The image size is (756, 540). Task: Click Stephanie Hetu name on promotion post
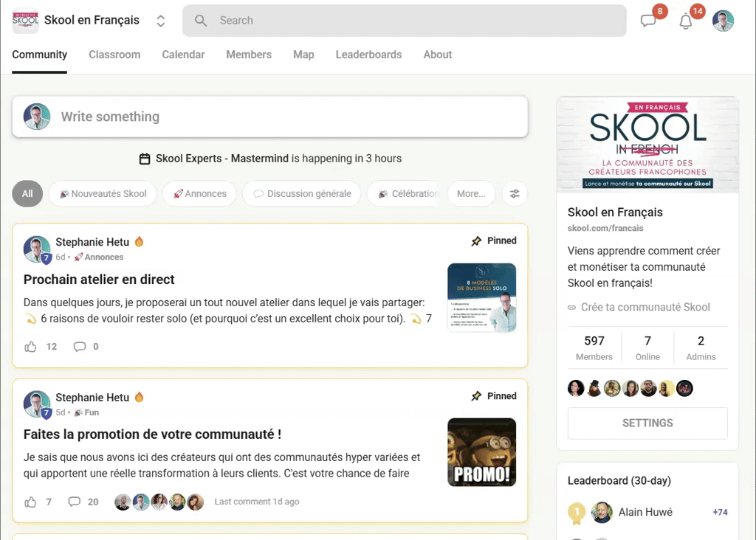tap(92, 398)
